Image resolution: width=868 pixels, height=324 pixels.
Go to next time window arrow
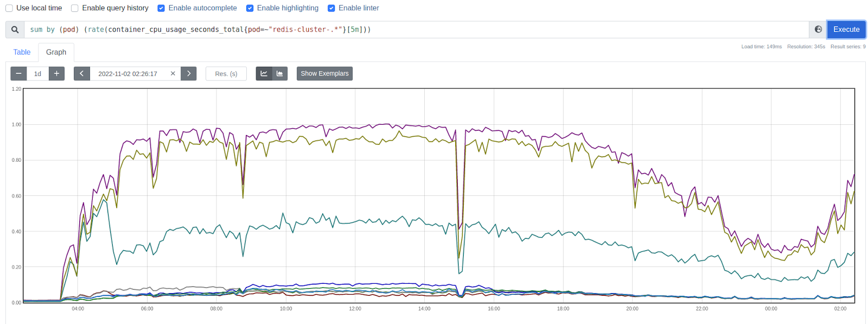click(189, 73)
